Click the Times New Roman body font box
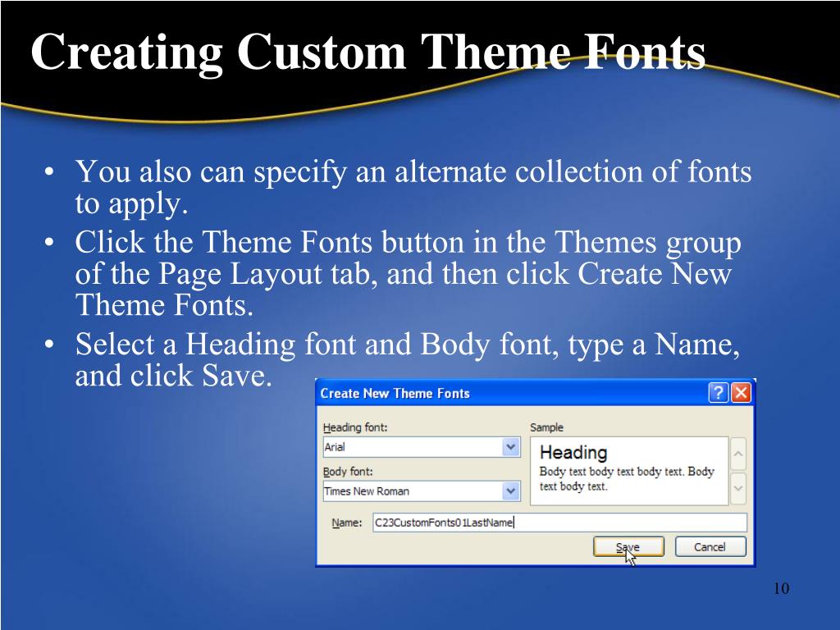840x630 pixels. click(422, 491)
